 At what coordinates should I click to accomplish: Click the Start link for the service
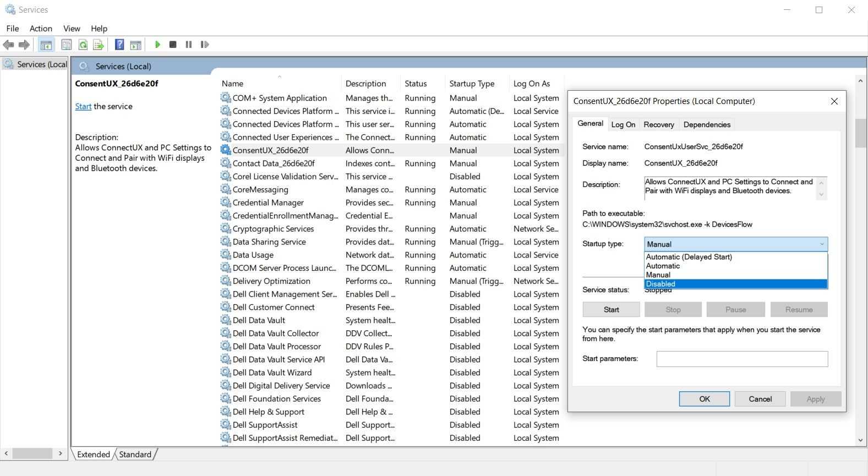[x=83, y=107]
